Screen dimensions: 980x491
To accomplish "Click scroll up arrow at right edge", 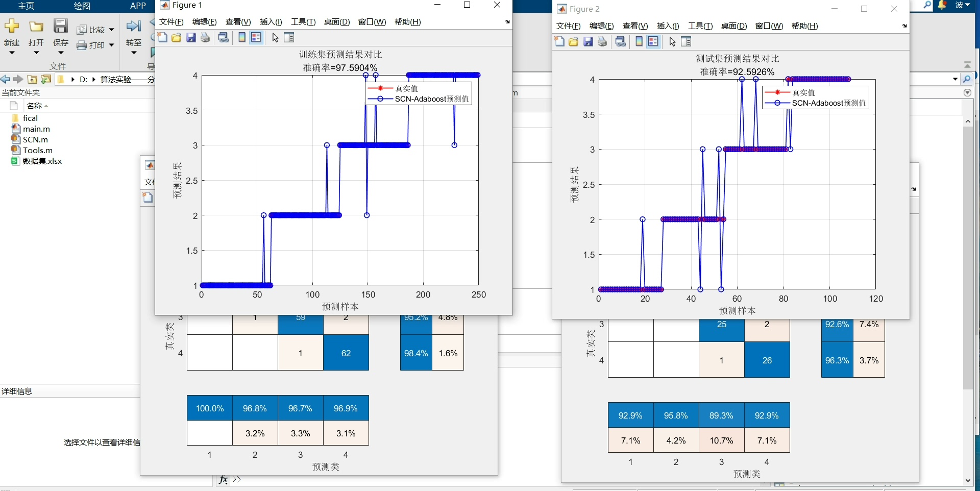I will (x=968, y=121).
